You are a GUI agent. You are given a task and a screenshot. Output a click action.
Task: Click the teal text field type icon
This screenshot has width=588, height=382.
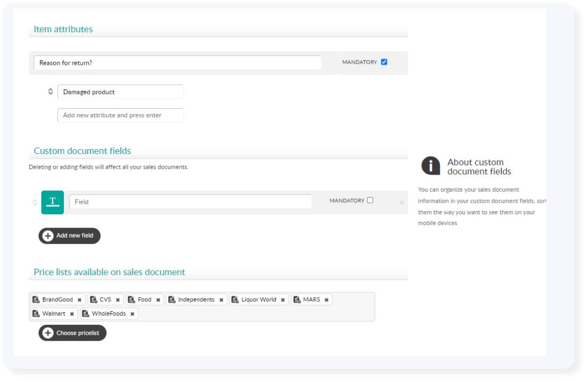click(53, 202)
